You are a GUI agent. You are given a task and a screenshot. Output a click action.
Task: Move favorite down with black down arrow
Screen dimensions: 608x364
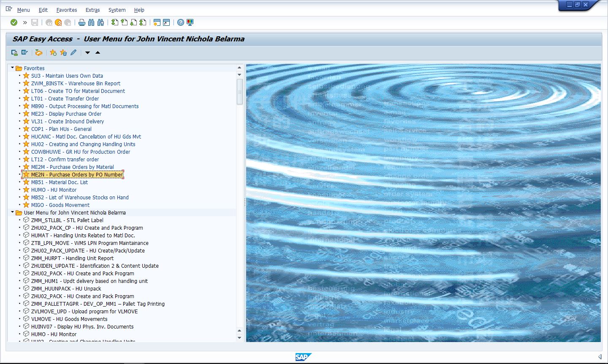point(88,53)
